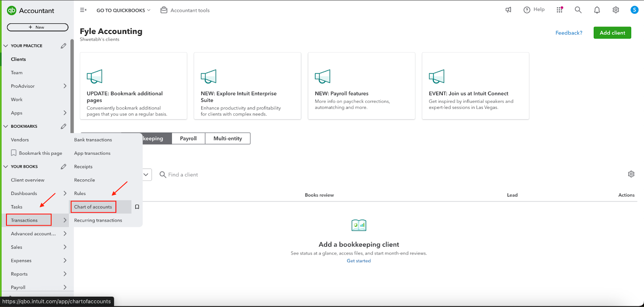Viewport: 644px width, 307px height.
Task: Expand ProAdvisor submenu chevron
Action: (65, 86)
